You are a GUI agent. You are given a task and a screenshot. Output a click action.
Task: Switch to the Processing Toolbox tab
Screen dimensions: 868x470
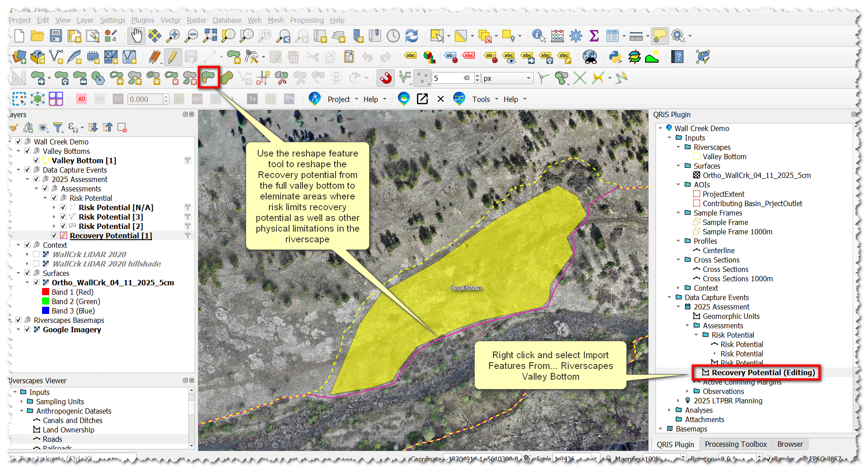736,444
